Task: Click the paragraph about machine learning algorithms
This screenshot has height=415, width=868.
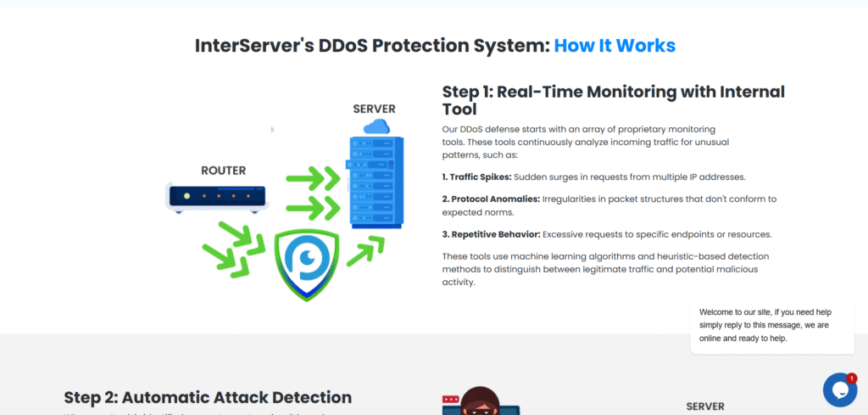Action: [x=605, y=269]
